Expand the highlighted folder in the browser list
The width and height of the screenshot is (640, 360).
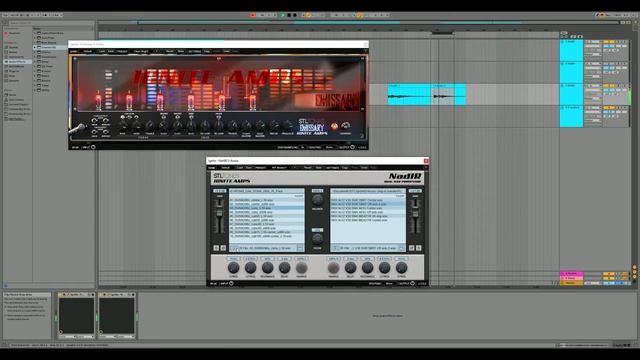[x=36, y=47]
